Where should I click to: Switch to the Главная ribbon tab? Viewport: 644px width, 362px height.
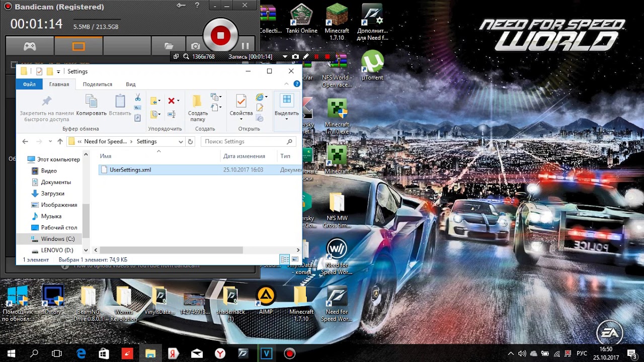59,84
